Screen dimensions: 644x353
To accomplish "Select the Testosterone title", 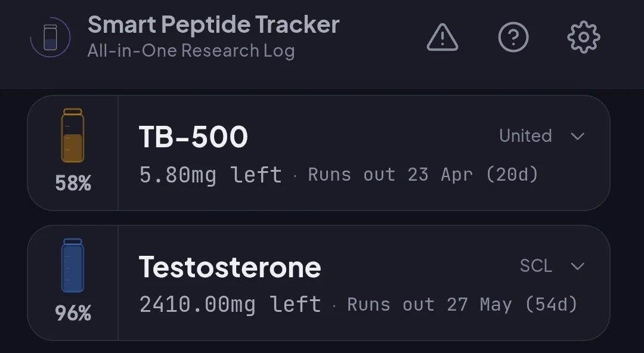I will coord(230,267).
